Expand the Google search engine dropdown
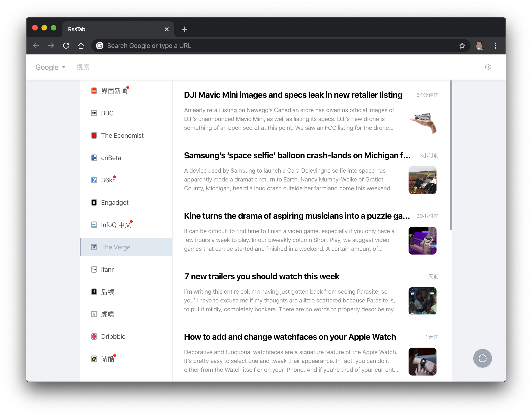The image size is (532, 416). (x=51, y=67)
